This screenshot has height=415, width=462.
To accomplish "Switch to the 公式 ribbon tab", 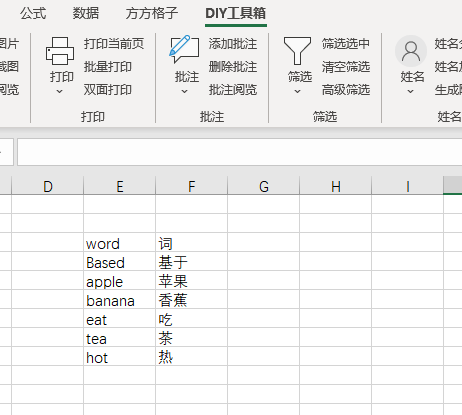I will pyautogui.click(x=33, y=14).
